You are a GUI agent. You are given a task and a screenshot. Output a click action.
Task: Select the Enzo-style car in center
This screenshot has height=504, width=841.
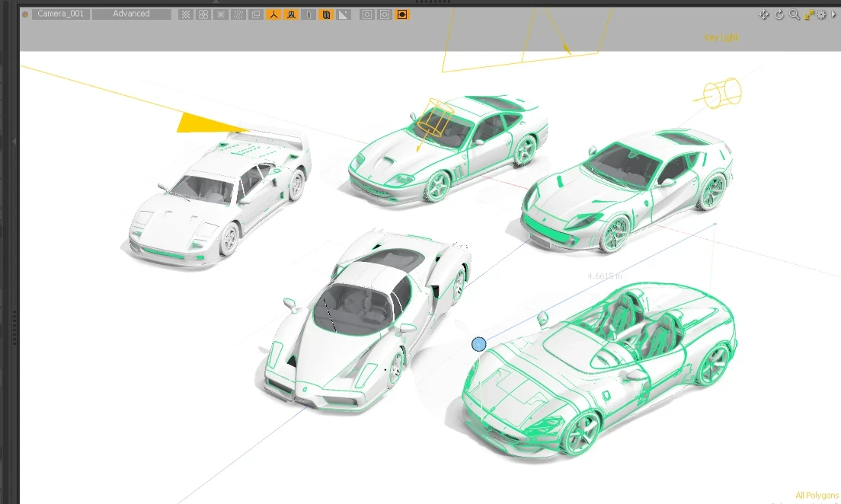(365, 322)
